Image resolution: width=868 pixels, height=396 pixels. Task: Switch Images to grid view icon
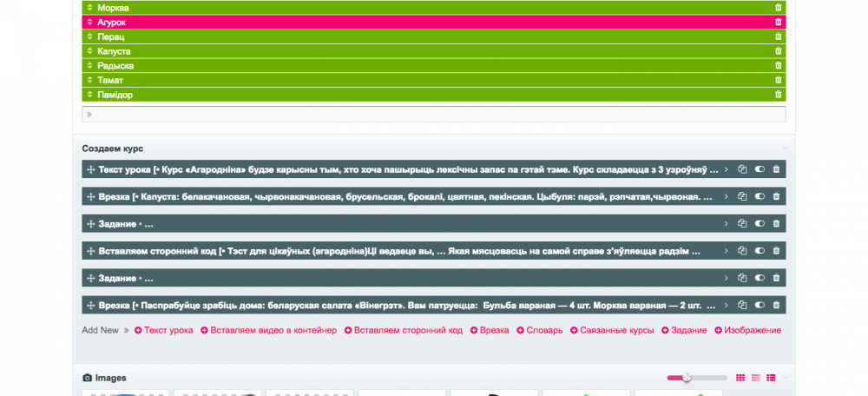740,378
